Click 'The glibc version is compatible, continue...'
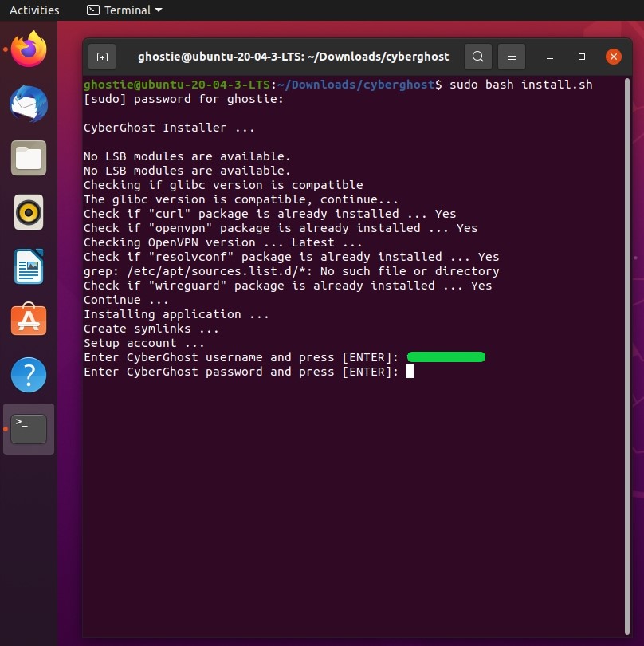This screenshot has height=646, width=644. coord(241,199)
